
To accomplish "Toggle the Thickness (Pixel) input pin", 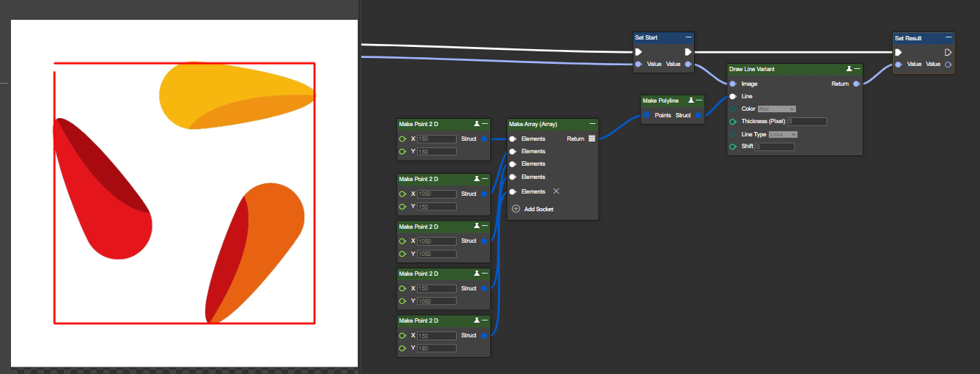I will pyautogui.click(x=733, y=122).
